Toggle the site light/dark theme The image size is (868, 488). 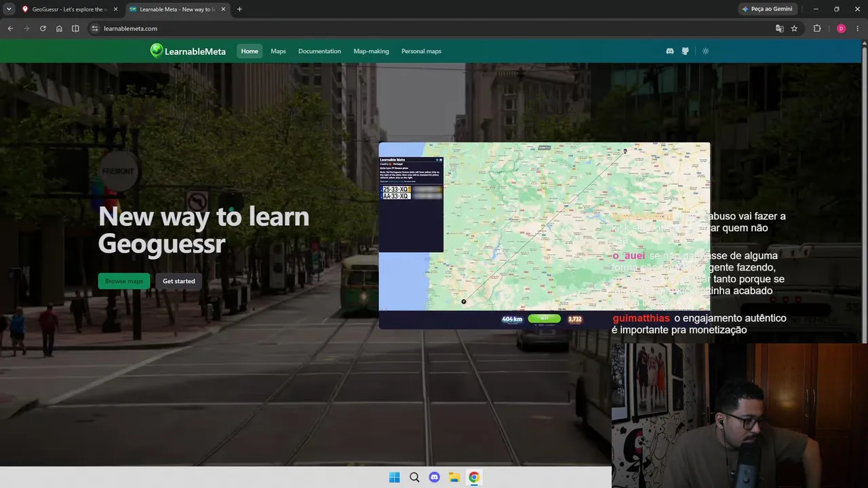pyautogui.click(x=705, y=51)
